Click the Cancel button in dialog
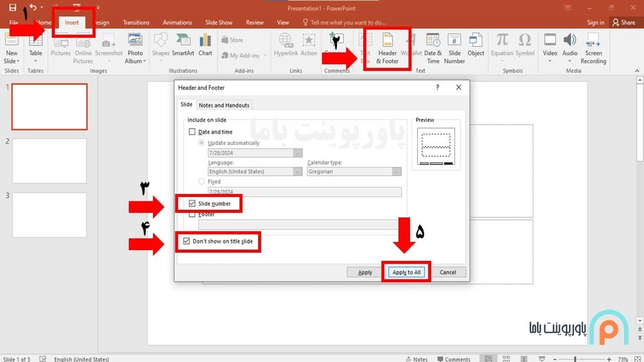Viewport: 644px width, 362px height. point(447,272)
